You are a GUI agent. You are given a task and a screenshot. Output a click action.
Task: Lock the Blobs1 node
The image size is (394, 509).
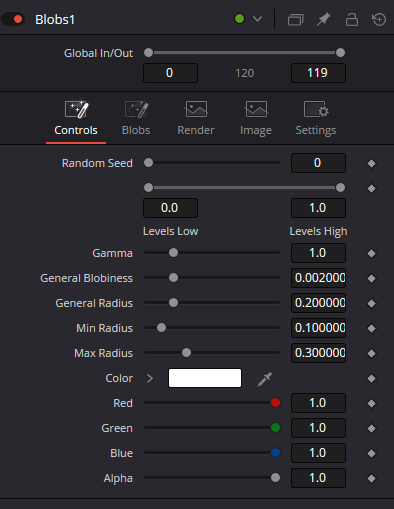tap(352, 19)
